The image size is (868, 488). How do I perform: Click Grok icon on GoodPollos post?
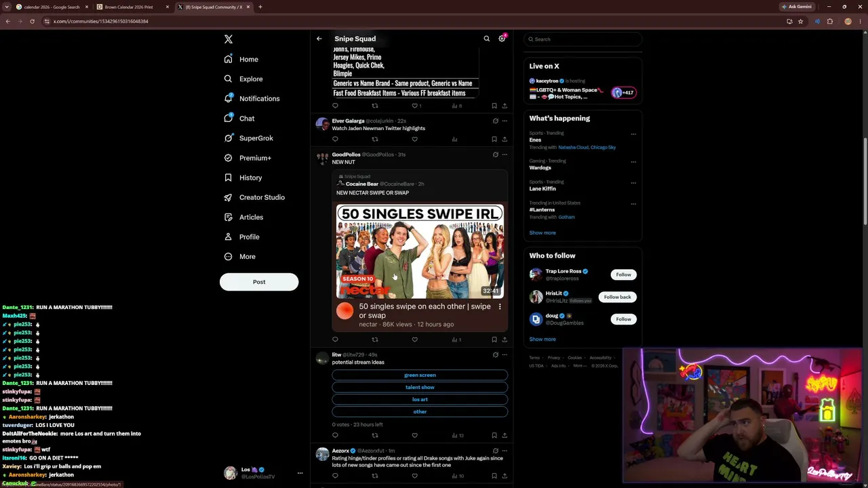[x=495, y=155]
